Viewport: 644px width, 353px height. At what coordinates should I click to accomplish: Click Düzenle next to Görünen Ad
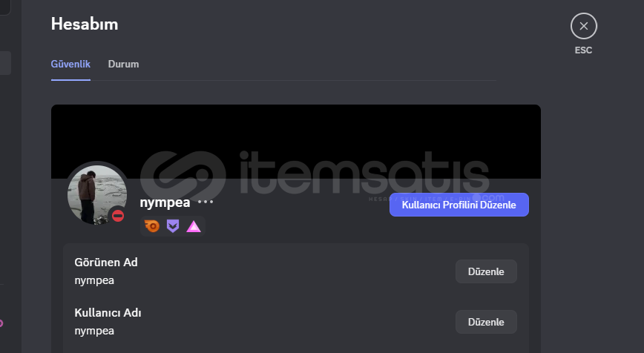point(486,271)
